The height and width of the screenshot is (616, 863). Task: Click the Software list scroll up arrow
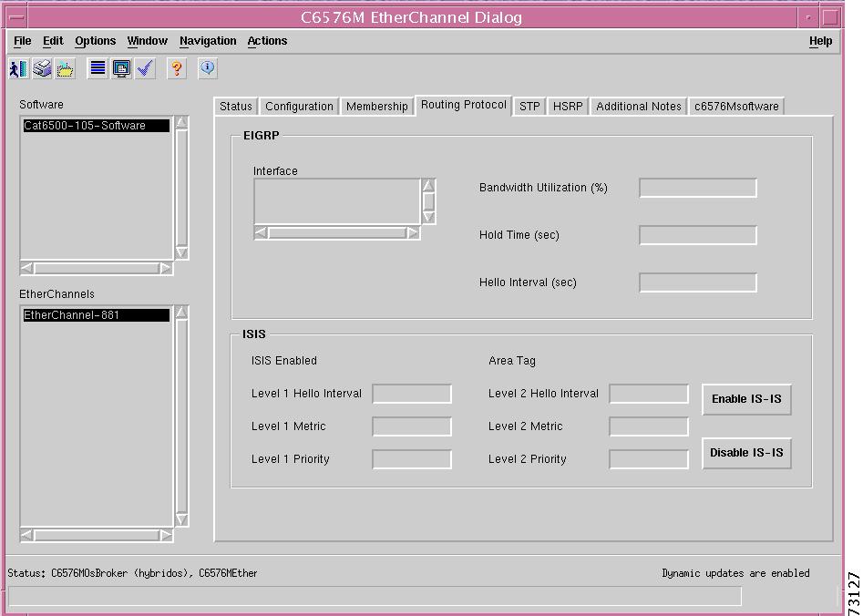point(181,122)
